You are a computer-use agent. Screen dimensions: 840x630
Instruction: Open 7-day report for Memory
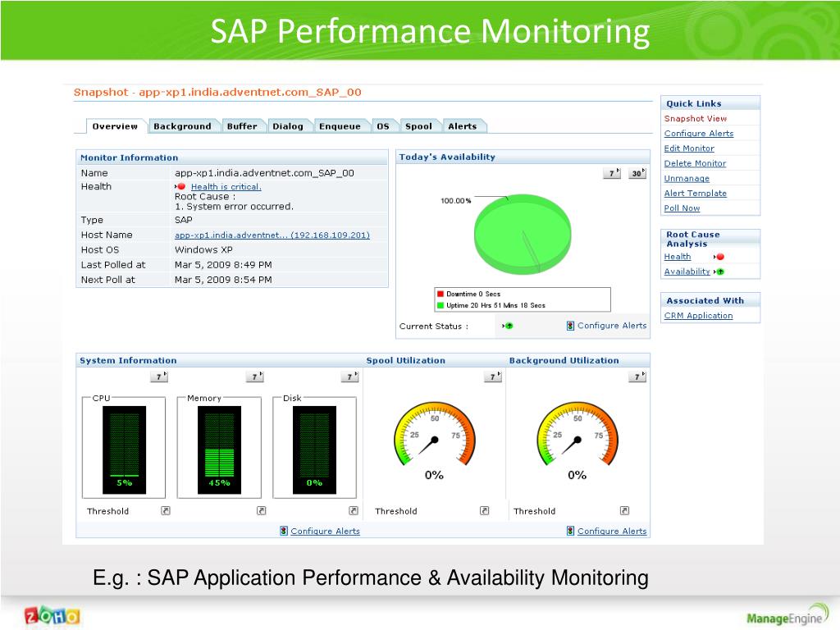coord(255,377)
